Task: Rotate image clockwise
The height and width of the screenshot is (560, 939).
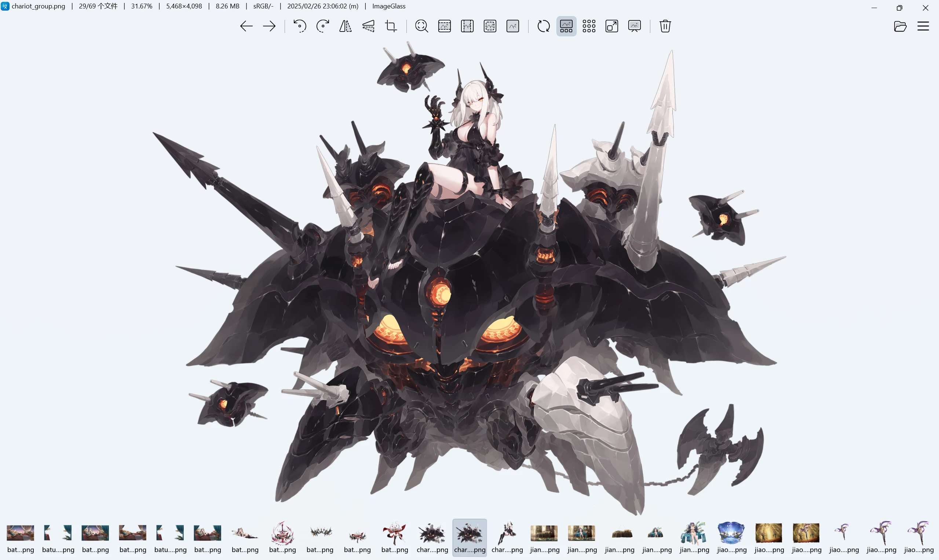Action: coord(323,26)
